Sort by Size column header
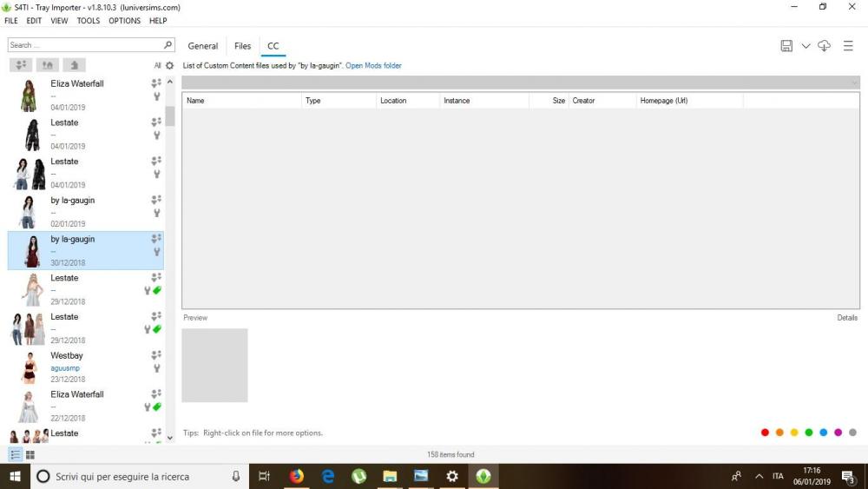Viewport: 868px width, 489px height. pyautogui.click(x=549, y=101)
